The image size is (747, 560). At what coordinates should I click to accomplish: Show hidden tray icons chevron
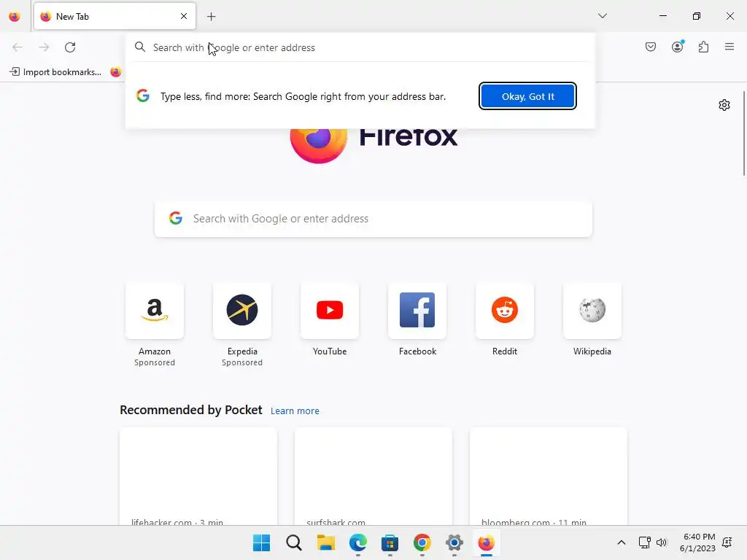[x=622, y=542]
